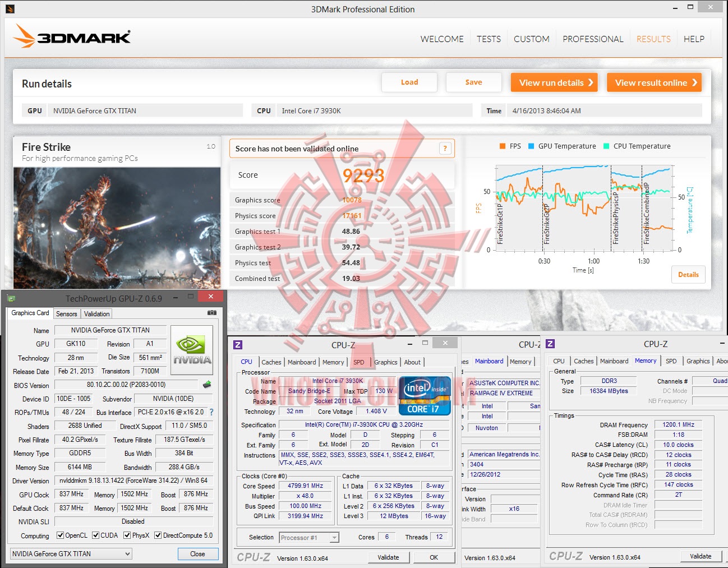Click the Code Name value Sandy Bridge-E

point(309,391)
